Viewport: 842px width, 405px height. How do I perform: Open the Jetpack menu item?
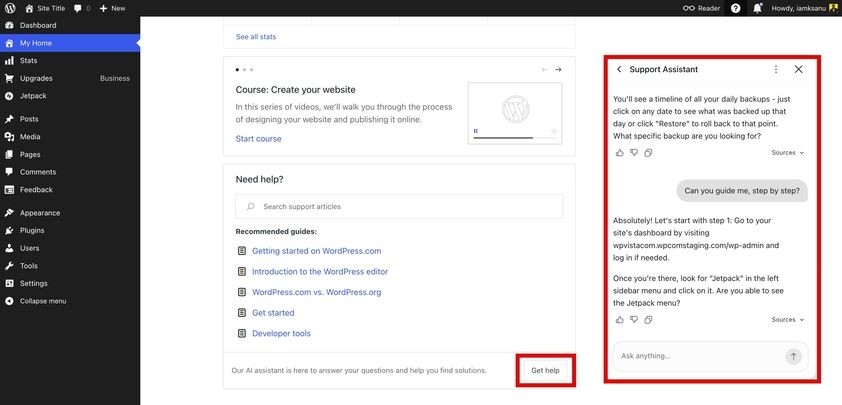point(70,96)
